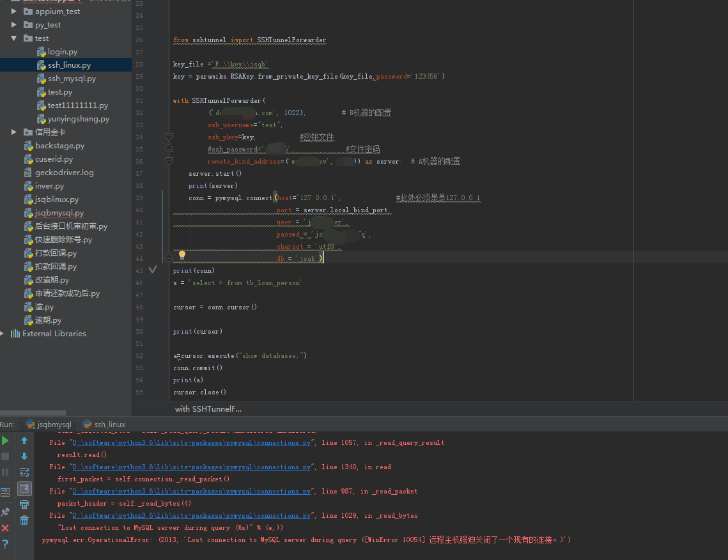Clear all console output with trash icon
Viewport: 728px width, 560px height.
(x=24, y=520)
